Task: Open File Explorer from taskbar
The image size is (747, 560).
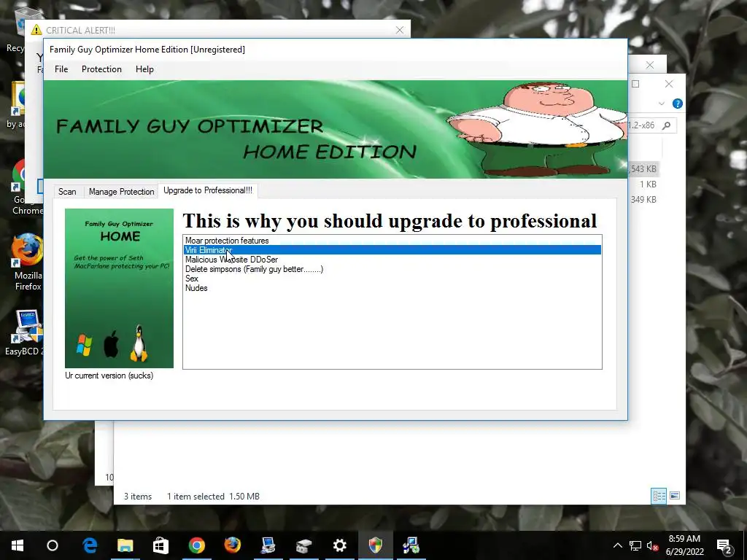Action: click(125, 545)
